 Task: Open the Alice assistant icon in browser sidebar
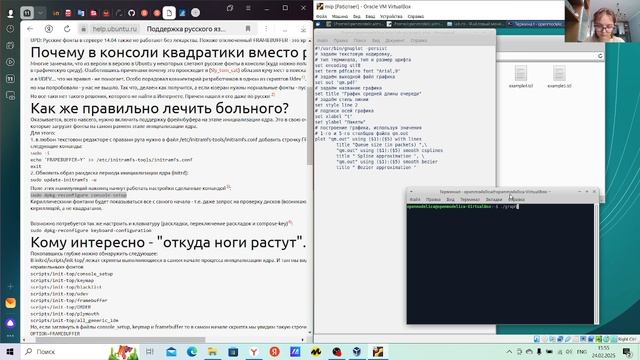point(11,323)
